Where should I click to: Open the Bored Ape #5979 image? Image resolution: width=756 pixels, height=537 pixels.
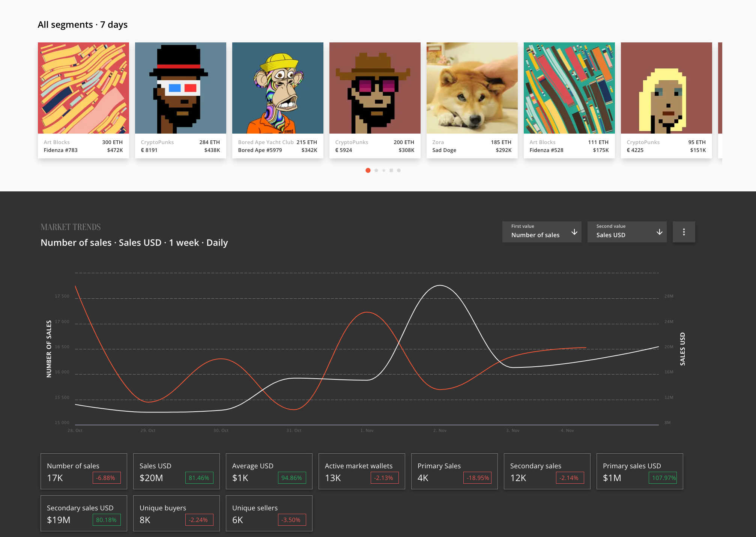(x=278, y=88)
